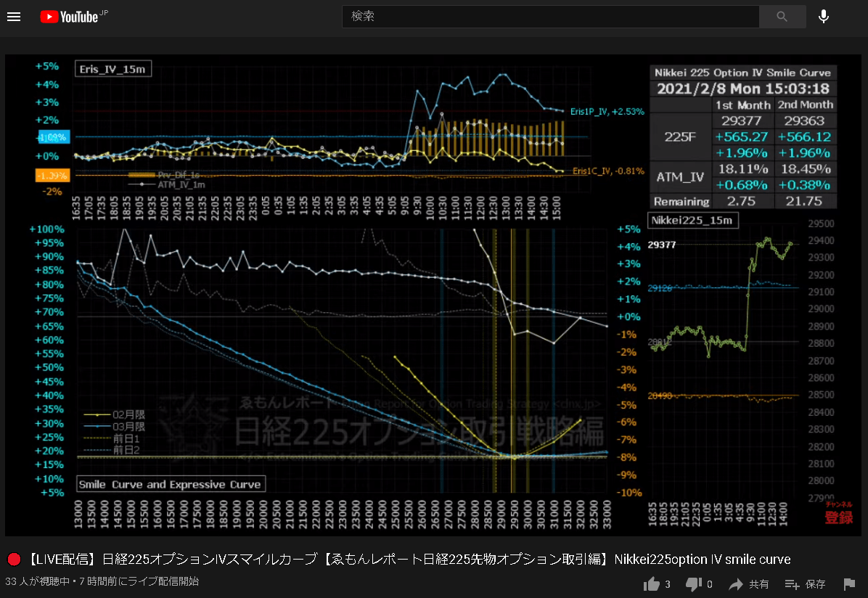Image resolution: width=868 pixels, height=598 pixels.
Task: Click the Eris_IV_15m chart label
Action: click(x=113, y=69)
